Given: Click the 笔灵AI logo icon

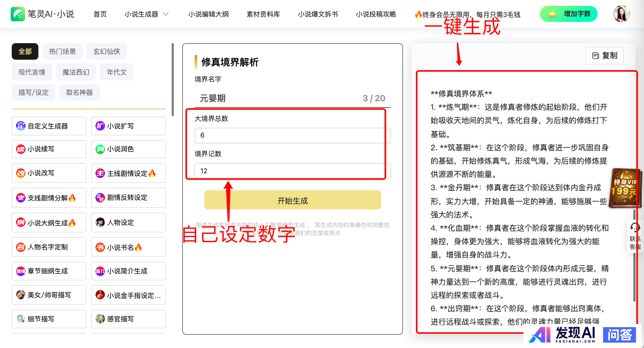Looking at the screenshot, I should (18, 14).
